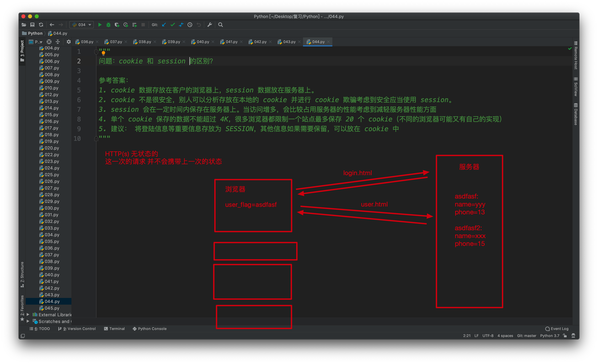Click the yellow intention lightbulb
The height and width of the screenshot is (364, 598).
click(103, 53)
